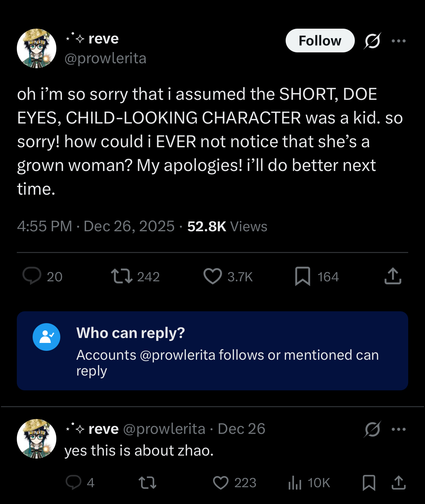This screenshot has width=425, height=504.
Task: Like the zhao reply tweet
Action: point(221,483)
